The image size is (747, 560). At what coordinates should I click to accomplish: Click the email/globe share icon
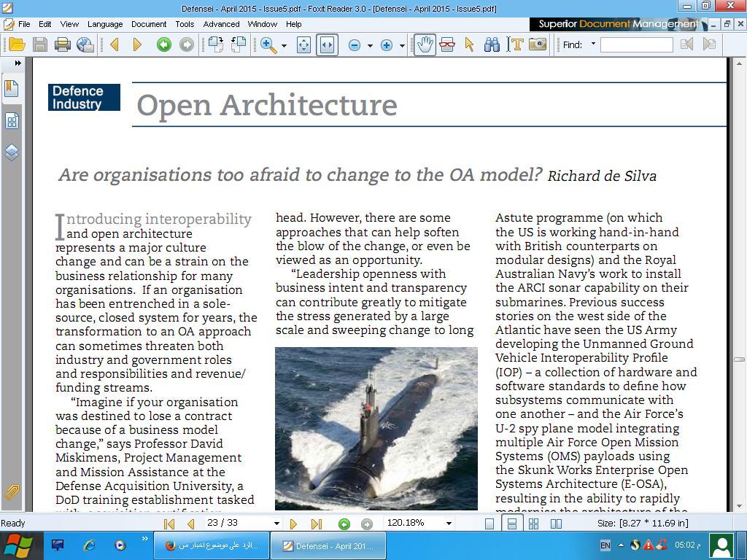pos(85,44)
